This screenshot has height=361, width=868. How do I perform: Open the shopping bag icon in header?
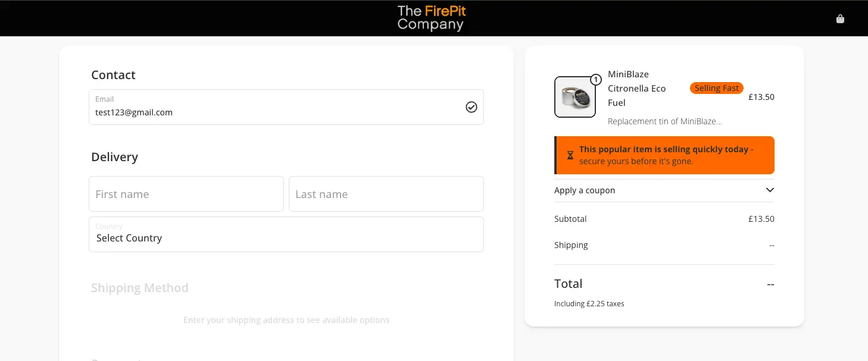point(840,18)
